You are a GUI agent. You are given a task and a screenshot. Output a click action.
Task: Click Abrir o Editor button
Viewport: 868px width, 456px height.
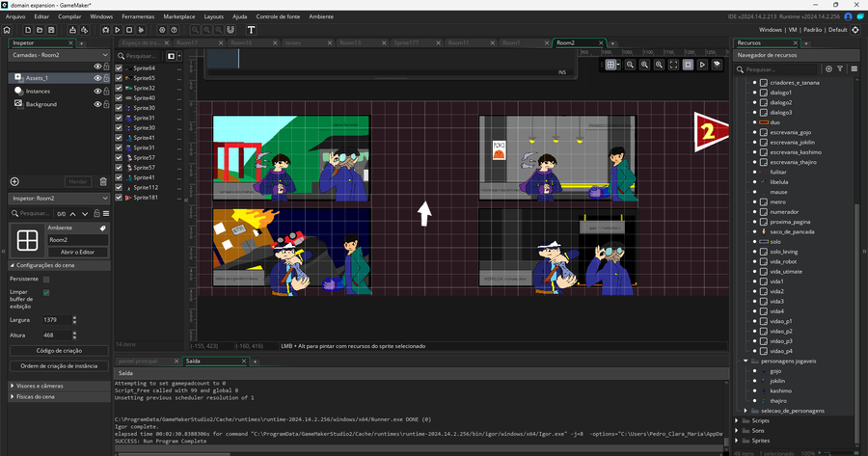pos(77,252)
